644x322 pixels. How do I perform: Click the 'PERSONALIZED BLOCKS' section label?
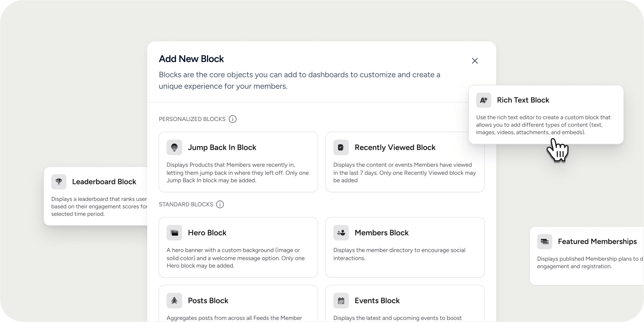(192, 119)
